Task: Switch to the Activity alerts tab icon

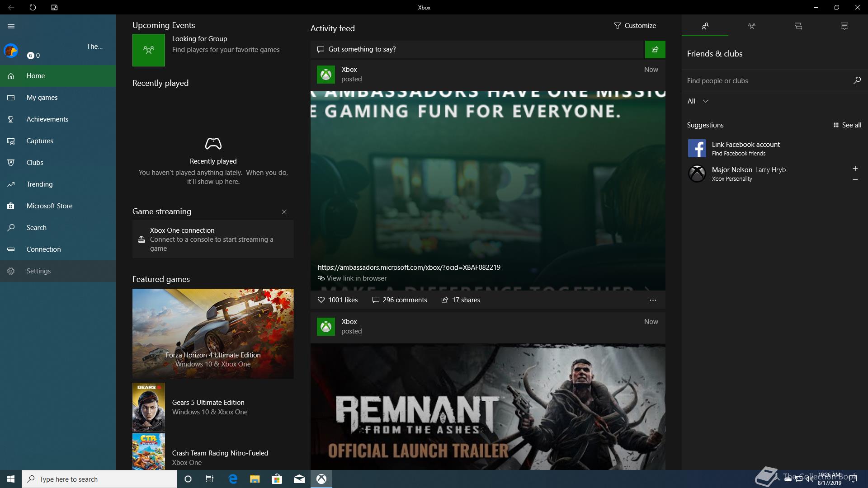Action: pos(844,26)
